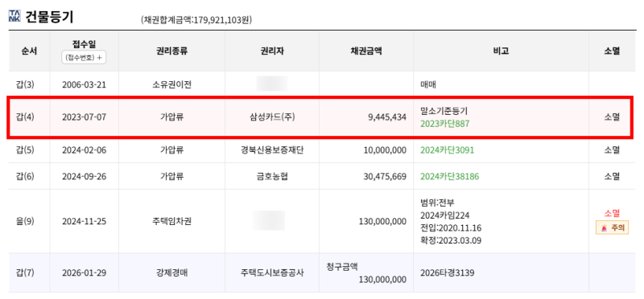Click the 범위:전부 remark text

(437, 203)
